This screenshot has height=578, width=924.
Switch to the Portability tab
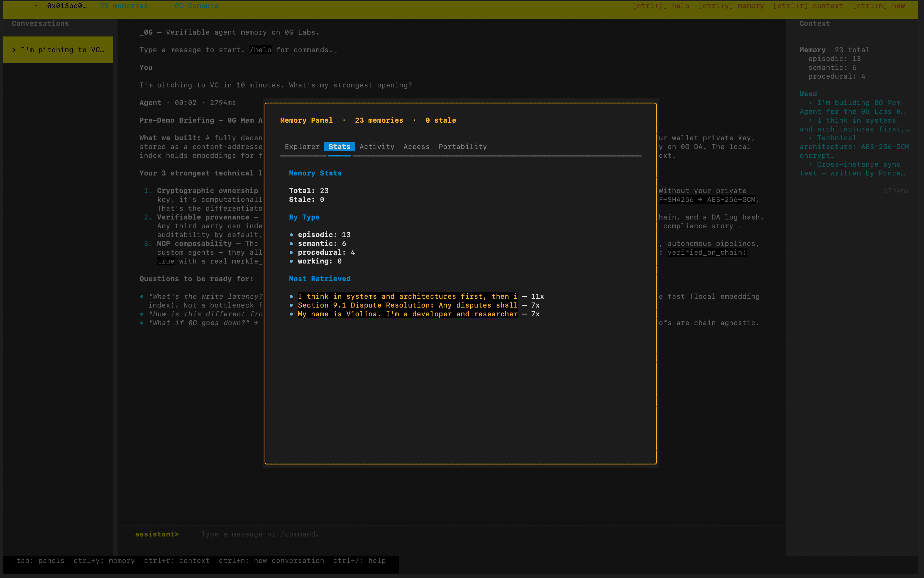[463, 147]
